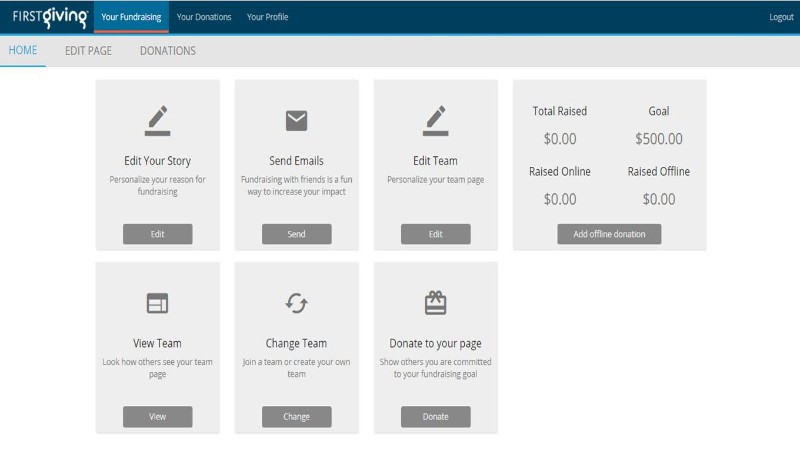Click the Change button for Change Team
The height and width of the screenshot is (451, 800).
click(296, 417)
